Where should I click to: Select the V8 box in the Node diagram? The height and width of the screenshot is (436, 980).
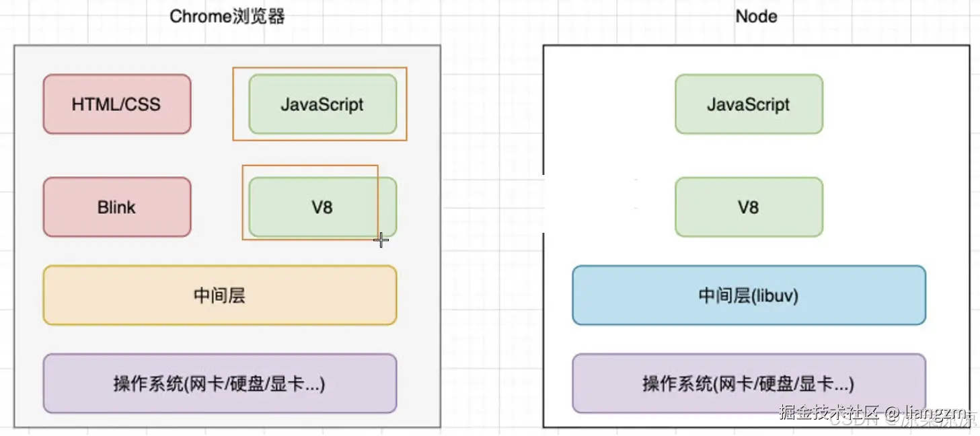749,207
